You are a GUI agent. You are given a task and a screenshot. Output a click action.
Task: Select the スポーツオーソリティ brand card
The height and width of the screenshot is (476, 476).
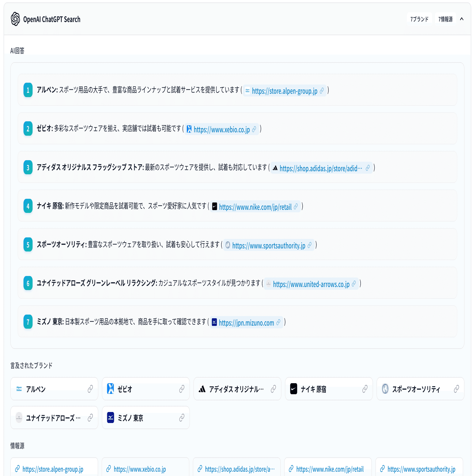click(421, 389)
